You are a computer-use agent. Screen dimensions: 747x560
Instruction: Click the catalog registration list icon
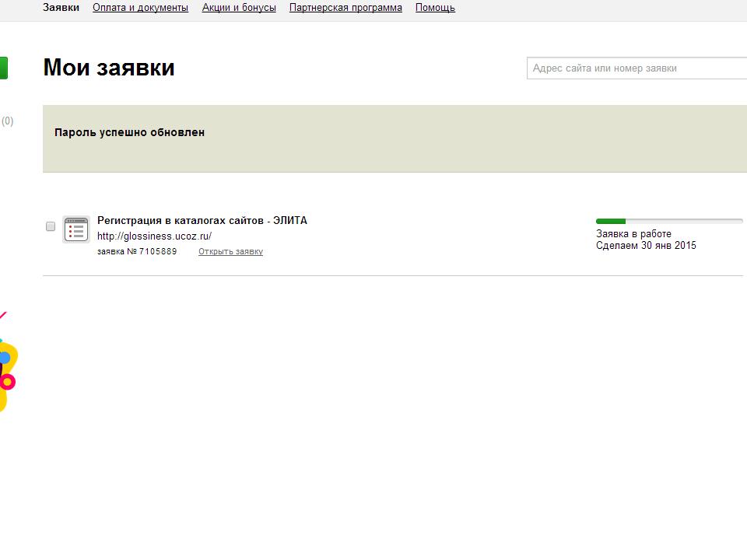[x=76, y=229]
